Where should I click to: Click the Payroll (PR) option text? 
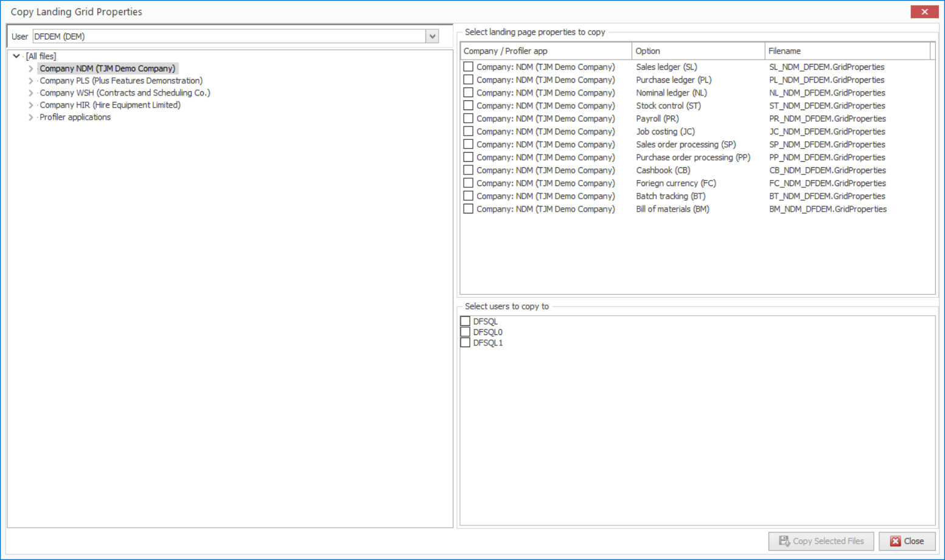click(x=658, y=119)
